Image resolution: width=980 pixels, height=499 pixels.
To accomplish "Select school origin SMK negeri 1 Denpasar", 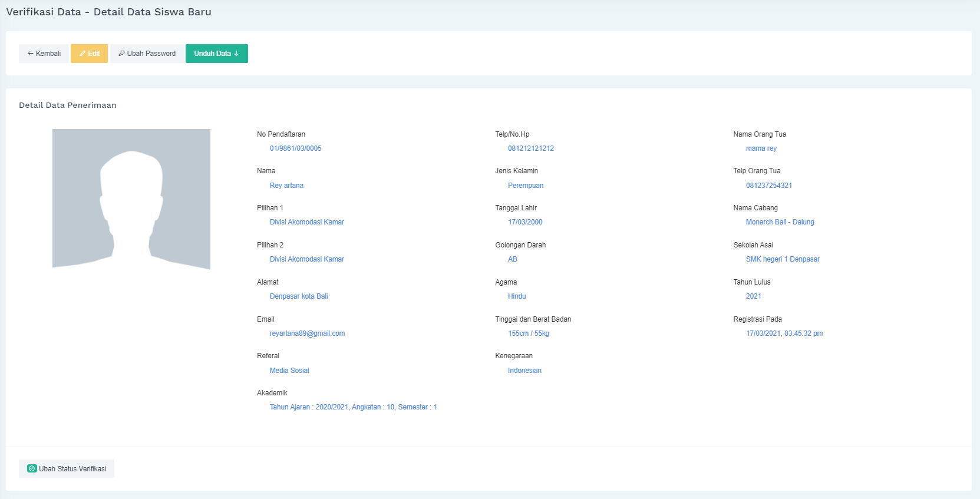I will coord(783,259).
